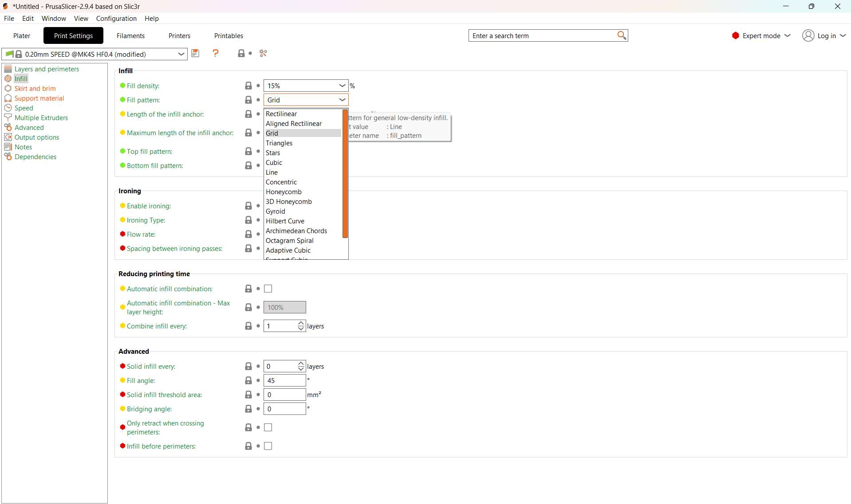Switch to the Plater tab
The image size is (851, 504).
[x=22, y=35]
